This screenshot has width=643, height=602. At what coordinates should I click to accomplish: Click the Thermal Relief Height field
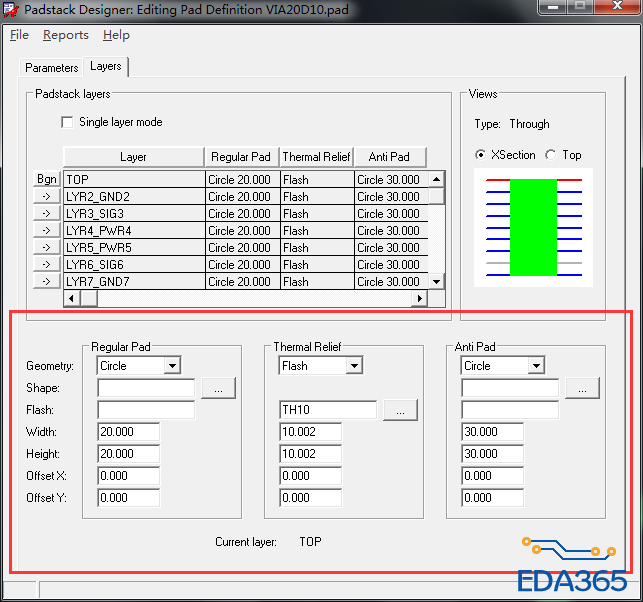[311, 454]
